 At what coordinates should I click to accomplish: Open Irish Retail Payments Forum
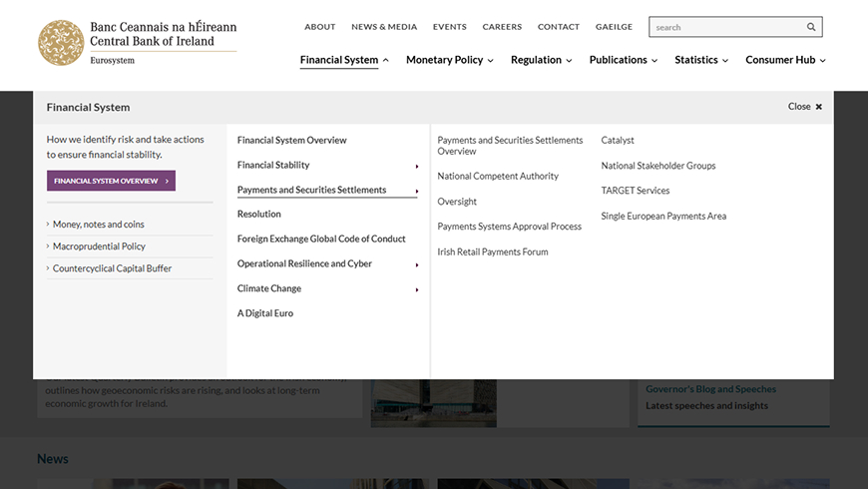tap(493, 251)
